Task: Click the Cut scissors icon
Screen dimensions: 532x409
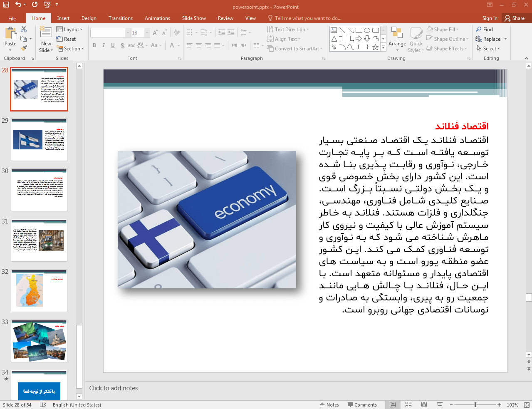Action: 24,29
